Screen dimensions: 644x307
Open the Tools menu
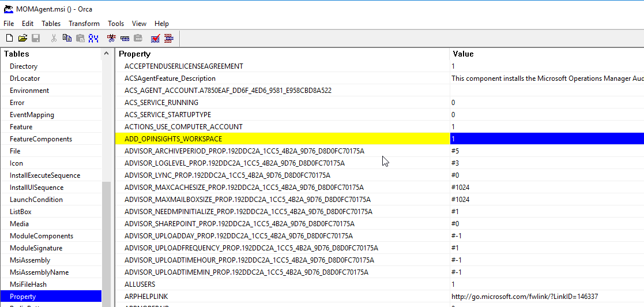(x=116, y=24)
